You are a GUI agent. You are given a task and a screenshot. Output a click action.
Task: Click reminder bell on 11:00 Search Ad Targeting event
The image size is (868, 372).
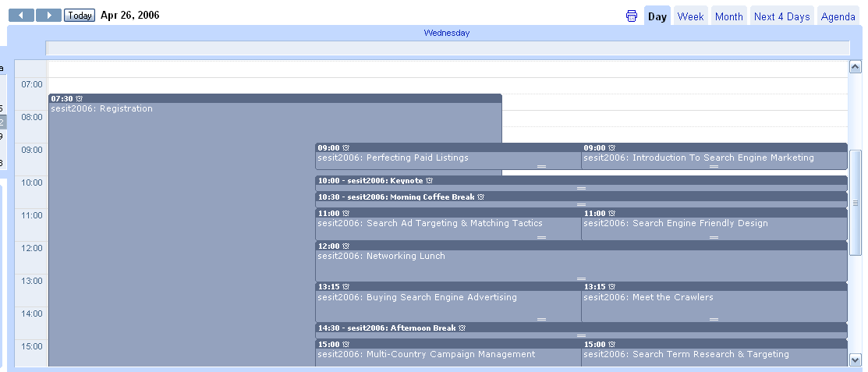click(x=346, y=213)
